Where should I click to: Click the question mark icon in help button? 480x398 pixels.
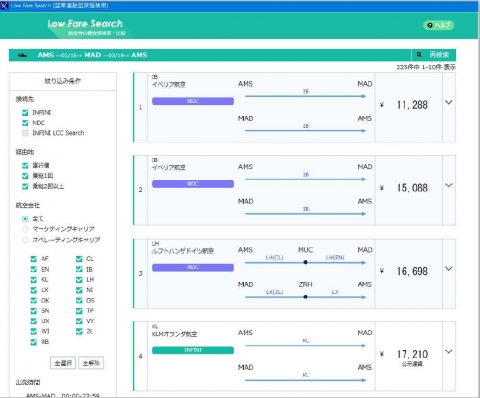(430, 25)
